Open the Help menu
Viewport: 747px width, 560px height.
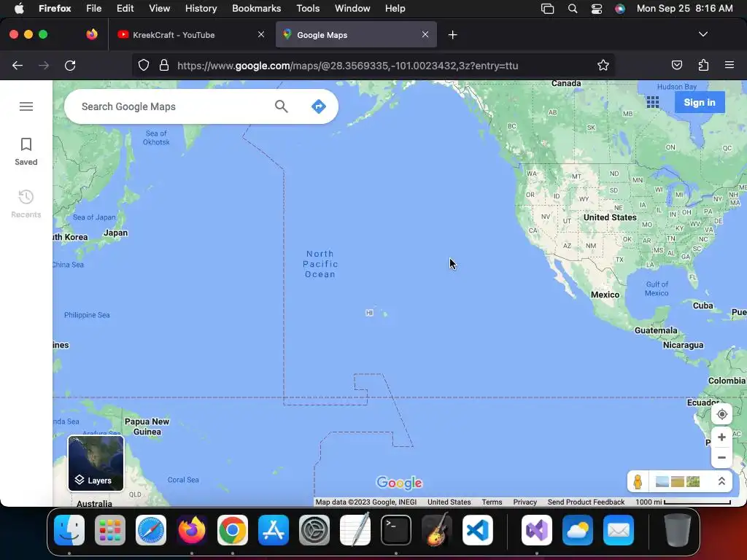tap(395, 9)
